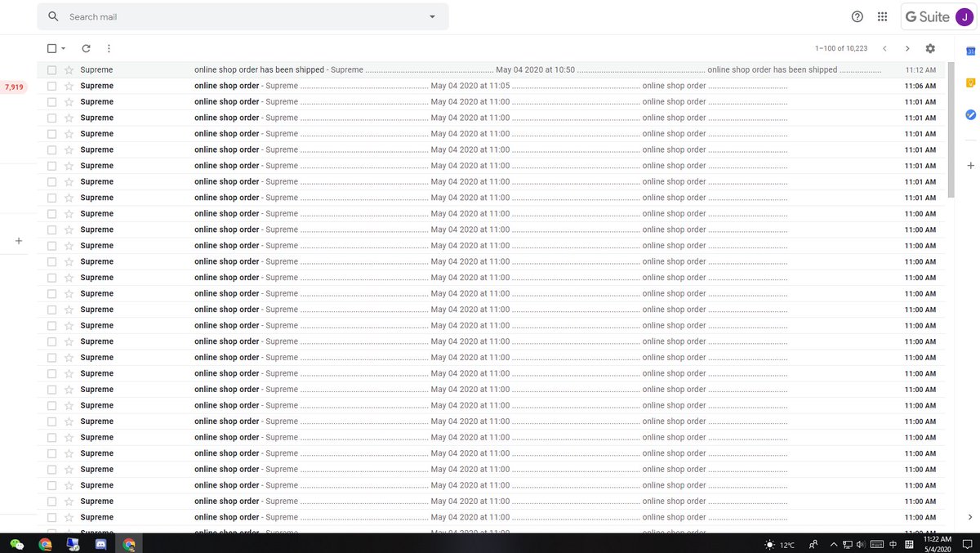This screenshot has width=980, height=553.
Task: Open Discord from the taskbar
Action: pyautogui.click(x=101, y=544)
